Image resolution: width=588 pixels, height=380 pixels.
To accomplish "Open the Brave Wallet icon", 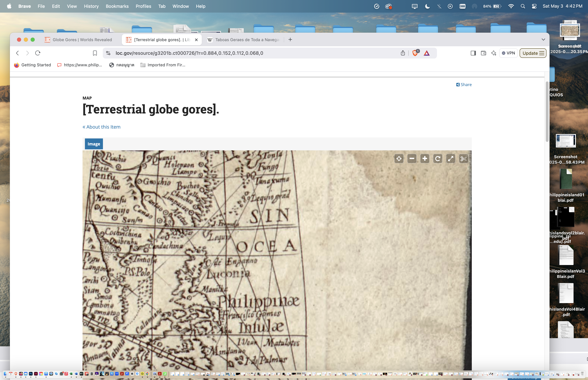I will (x=483, y=53).
